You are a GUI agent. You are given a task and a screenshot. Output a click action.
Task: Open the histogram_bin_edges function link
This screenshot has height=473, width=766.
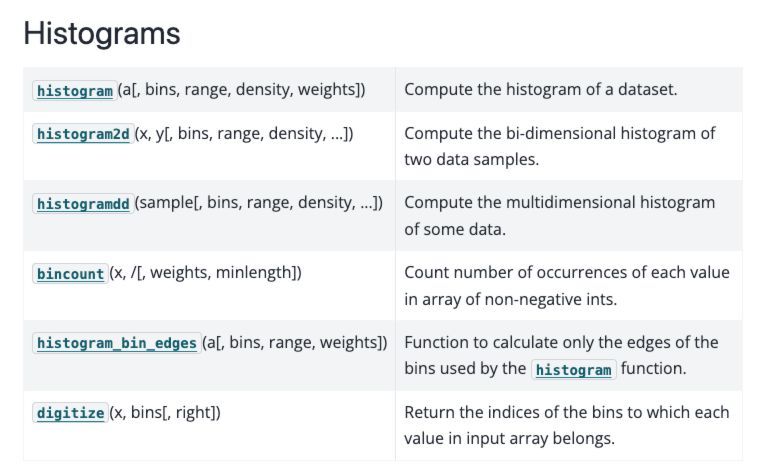pos(117,343)
